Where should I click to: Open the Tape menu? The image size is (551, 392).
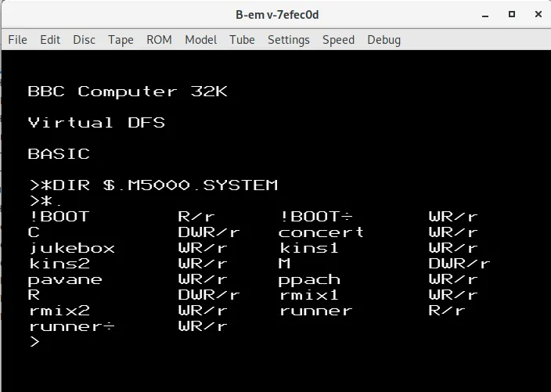(x=121, y=40)
